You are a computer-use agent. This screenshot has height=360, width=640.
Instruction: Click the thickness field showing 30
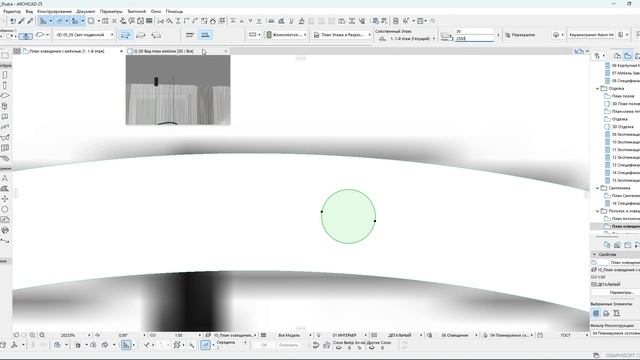(x=473, y=31)
